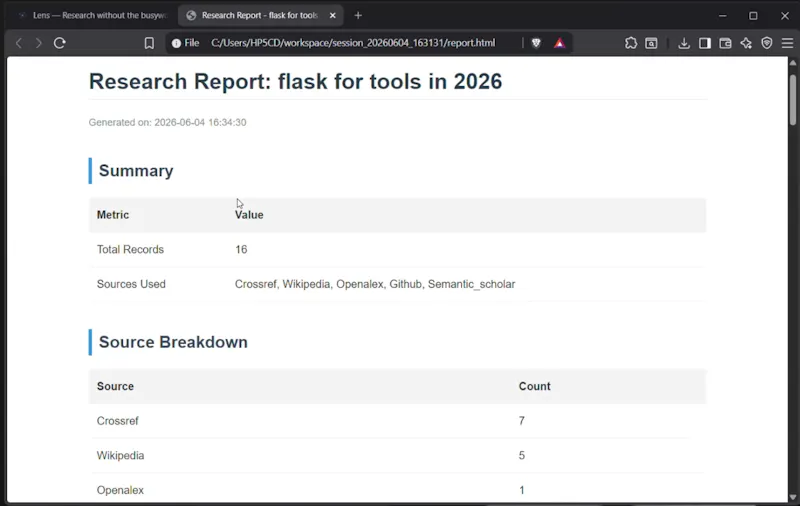Launch the Leo AI sparkle icon
Viewport: 800px width, 506px height.
[746, 43]
